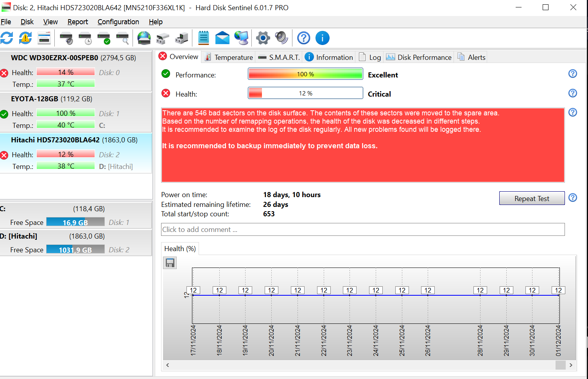Image resolution: width=588 pixels, height=379 pixels.
Task: Select the C: partition entry
Action: 76,215
